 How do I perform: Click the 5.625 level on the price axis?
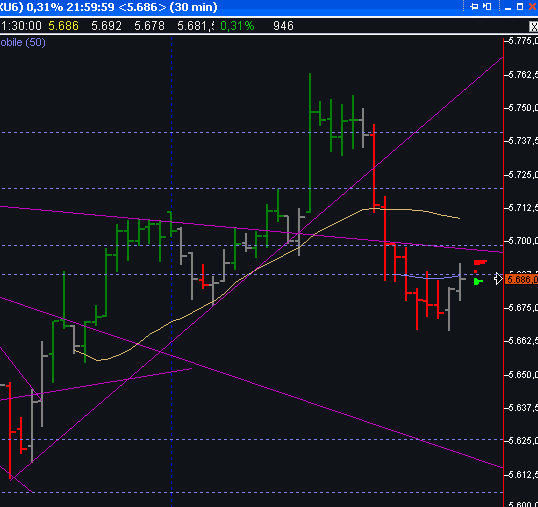522,440
